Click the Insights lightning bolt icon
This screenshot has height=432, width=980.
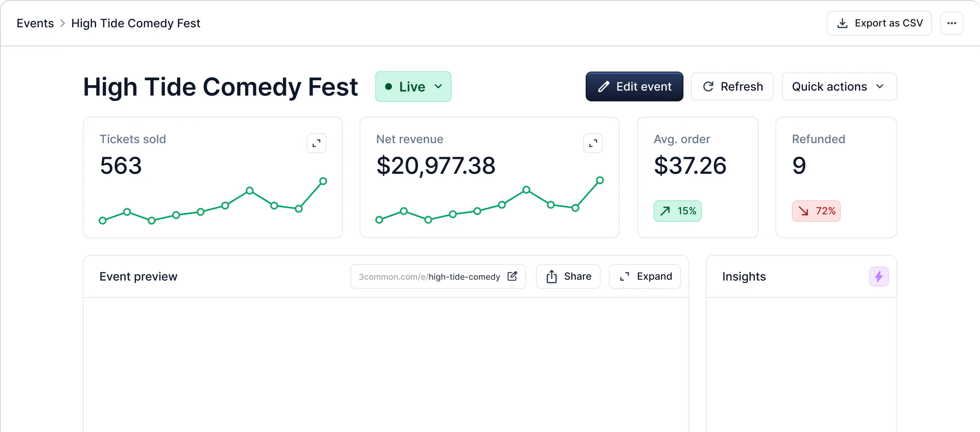pyautogui.click(x=879, y=276)
